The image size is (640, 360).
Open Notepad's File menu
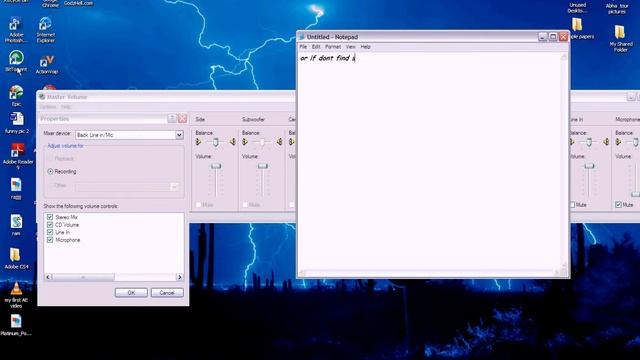click(x=303, y=47)
